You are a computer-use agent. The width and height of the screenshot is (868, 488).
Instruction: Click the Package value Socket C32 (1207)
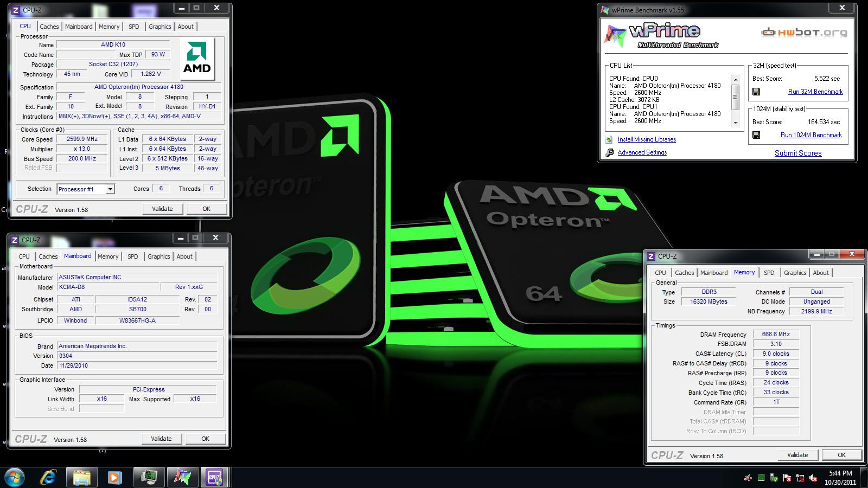click(x=113, y=65)
